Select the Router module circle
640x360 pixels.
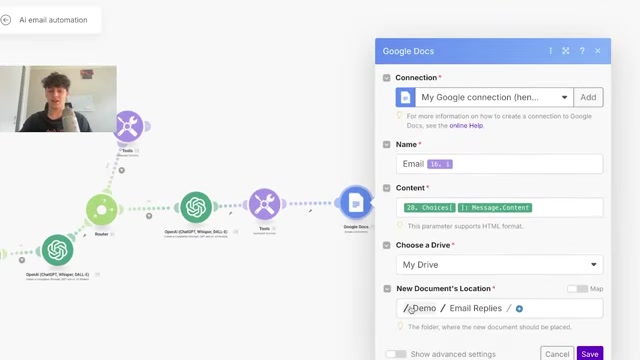(x=102, y=210)
